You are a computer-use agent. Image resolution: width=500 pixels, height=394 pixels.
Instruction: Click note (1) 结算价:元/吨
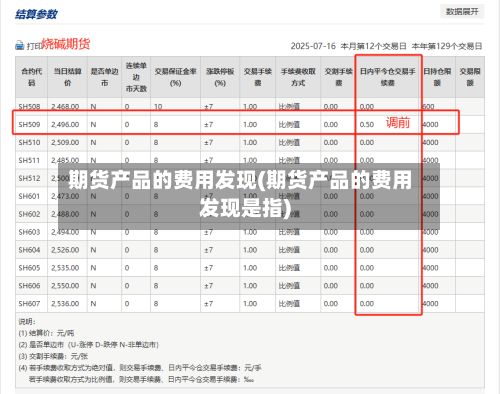pyautogui.click(x=46, y=333)
